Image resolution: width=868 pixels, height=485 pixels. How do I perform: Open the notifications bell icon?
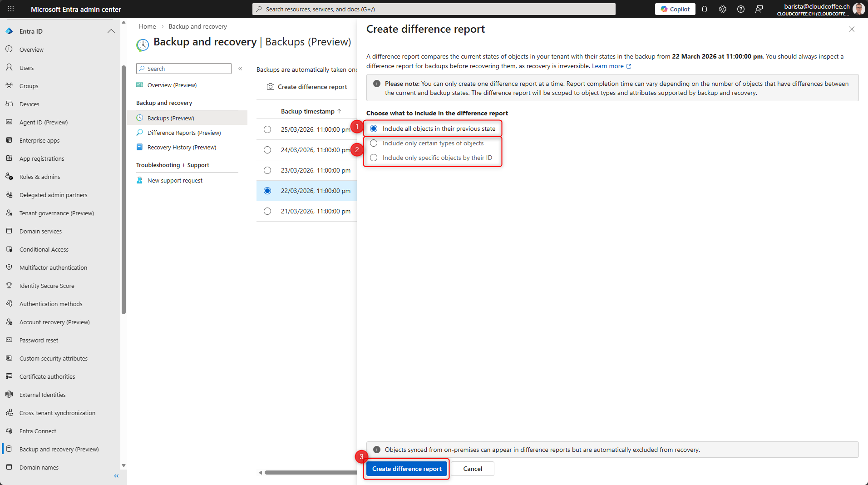pos(705,9)
